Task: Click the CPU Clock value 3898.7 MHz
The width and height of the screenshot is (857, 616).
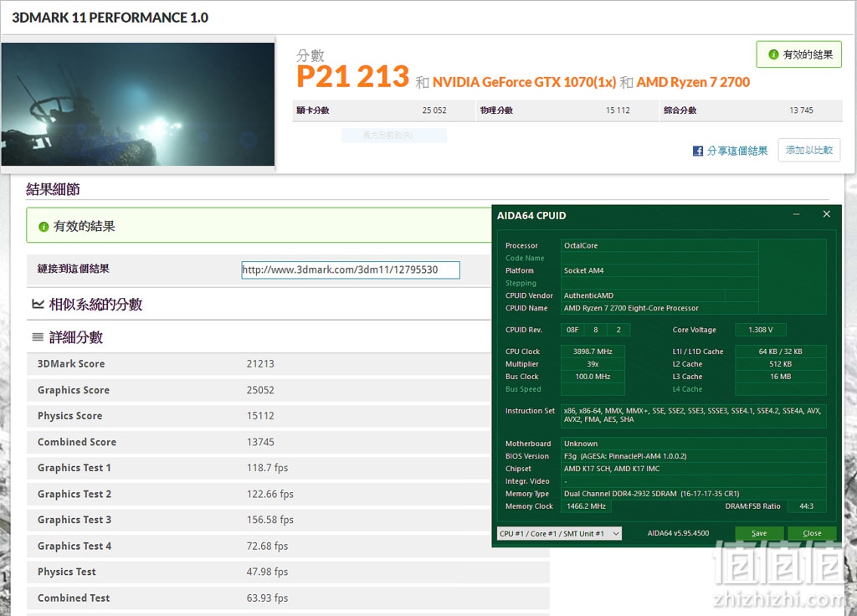Action: tap(593, 352)
